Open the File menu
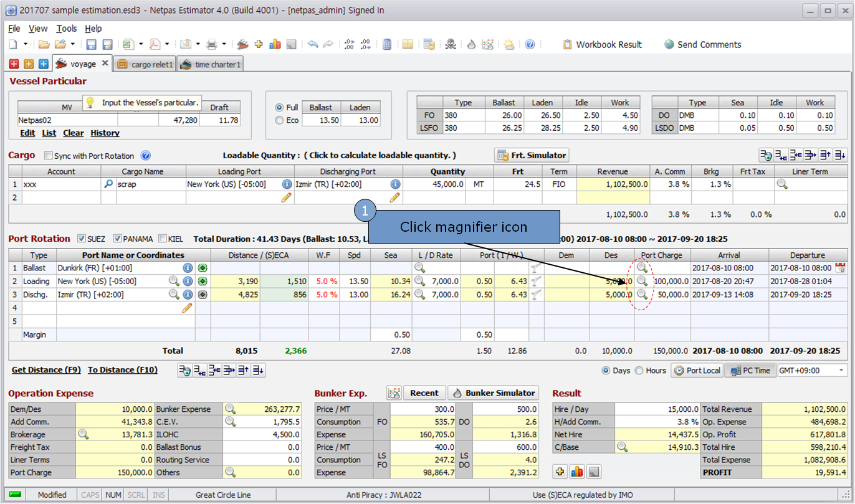855x504 pixels. point(14,29)
